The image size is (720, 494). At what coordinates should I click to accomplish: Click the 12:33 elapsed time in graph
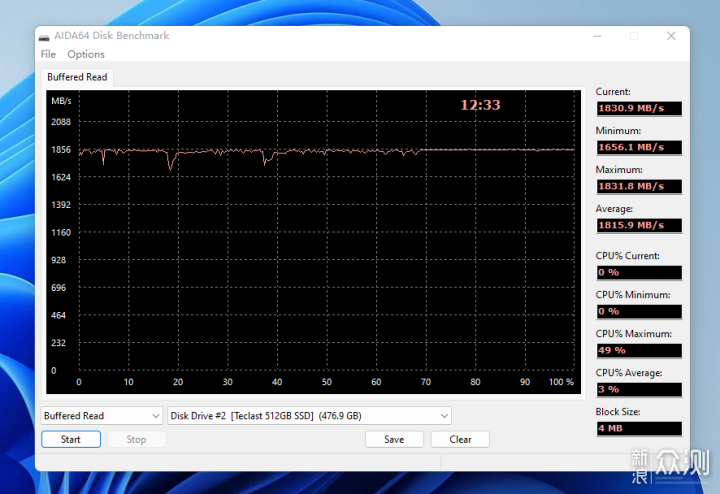click(480, 105)
